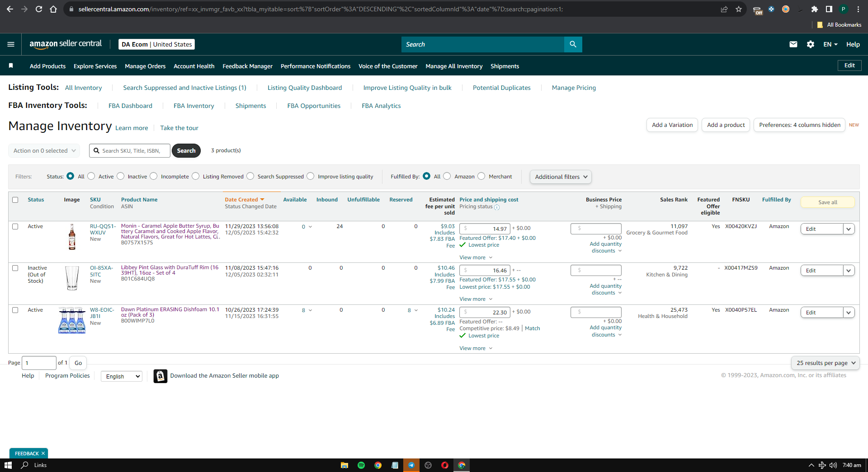Open the Windows Start menu
This screenshot has height=472, width=868.
pyautogui.click(x=8, y=465)
